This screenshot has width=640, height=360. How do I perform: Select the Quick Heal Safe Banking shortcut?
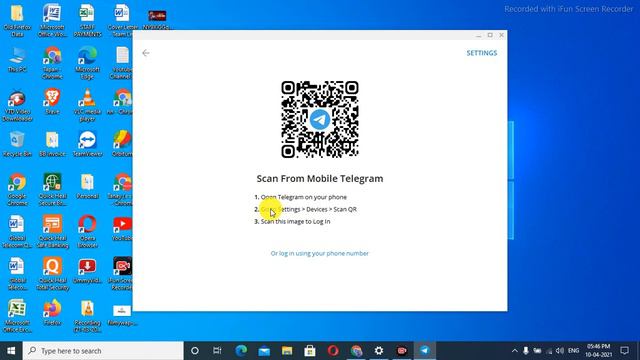click(x=52, y=231)
